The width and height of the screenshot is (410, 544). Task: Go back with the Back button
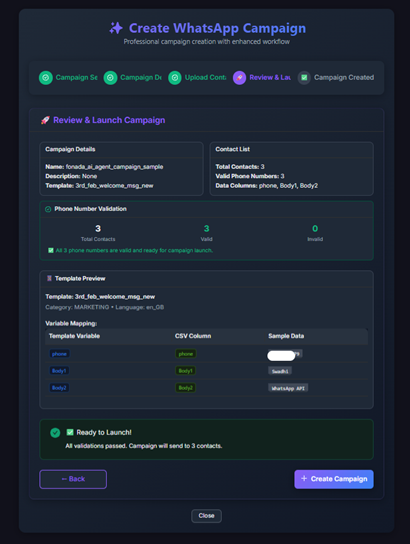pyautogui.click(x=73, y=479)
